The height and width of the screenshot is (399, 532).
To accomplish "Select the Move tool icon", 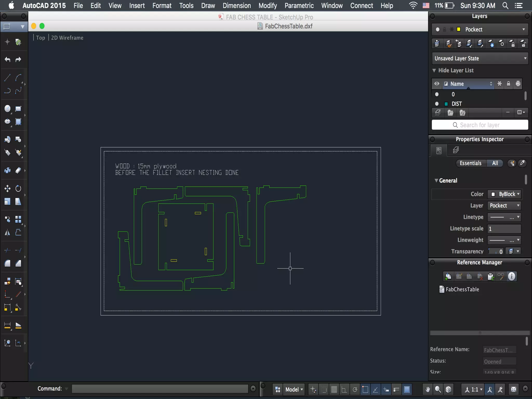I will coord(7,188).
